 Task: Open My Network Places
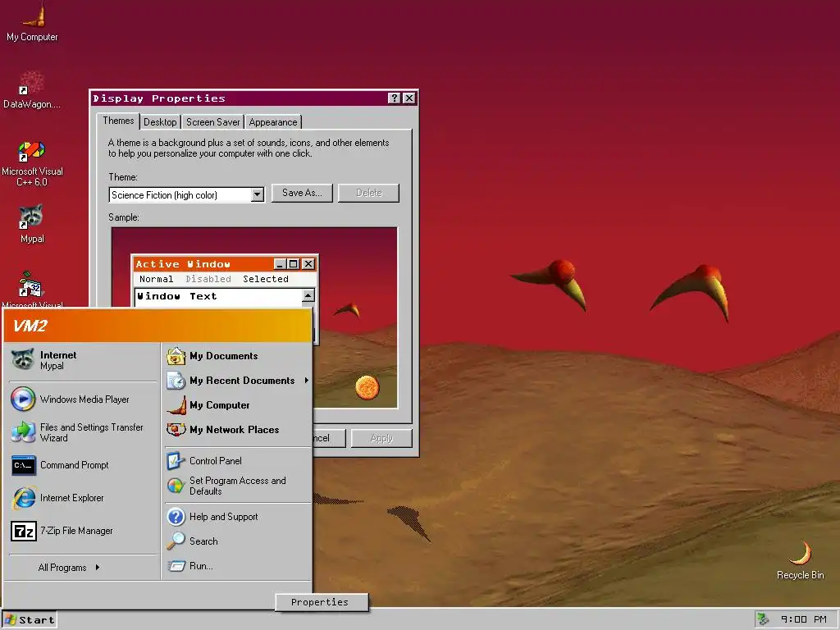coord(237,430)
